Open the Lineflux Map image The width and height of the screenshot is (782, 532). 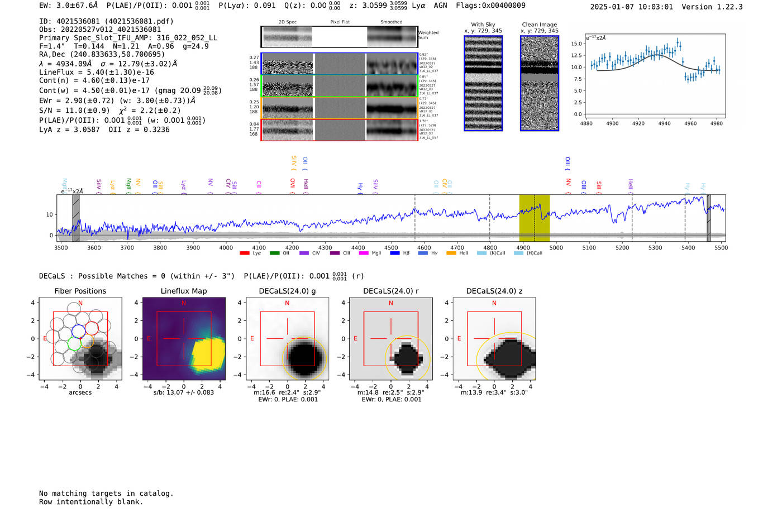pyautogui.click(x=184, y=339)
